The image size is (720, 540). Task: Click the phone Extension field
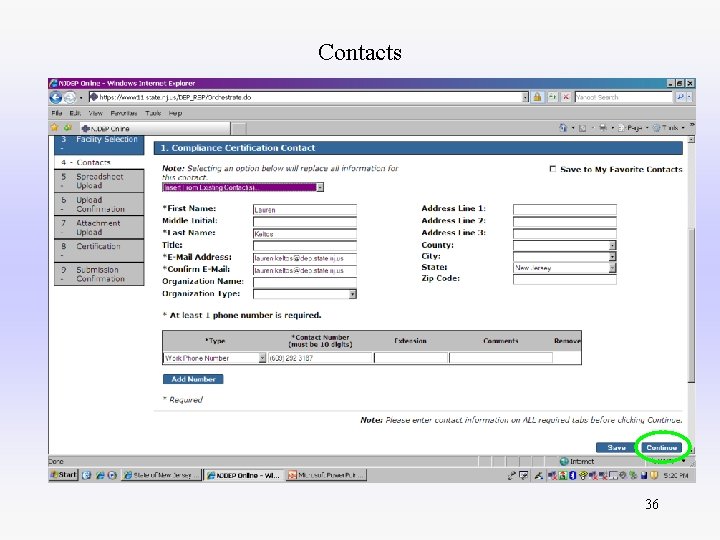coord(411,358)
